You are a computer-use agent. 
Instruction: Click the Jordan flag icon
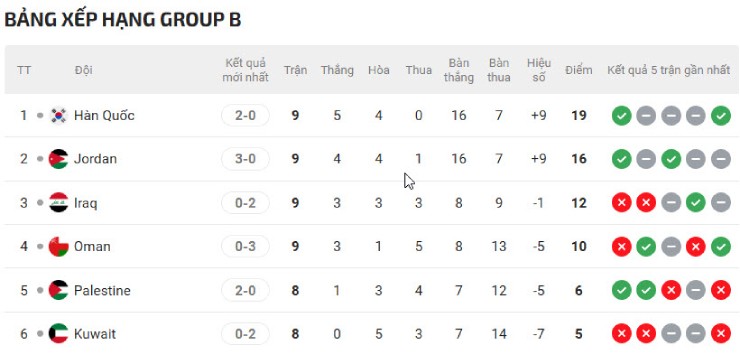[x=59, y=159]
